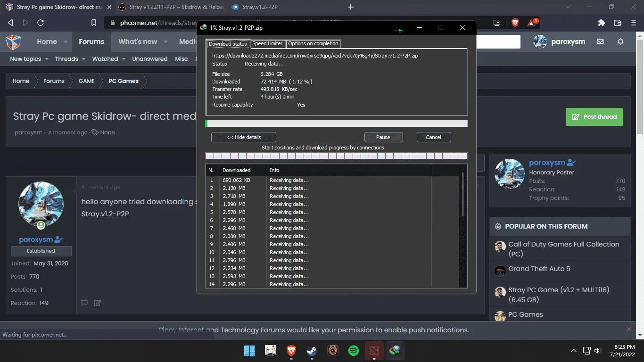Click the connections progress segment bar
Screen dimensions: 644x362
click(337, 156)
